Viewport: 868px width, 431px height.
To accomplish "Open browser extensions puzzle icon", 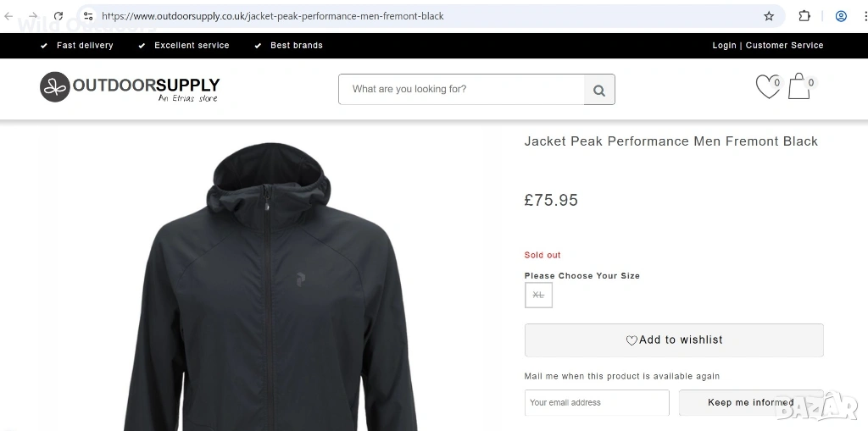I will (804, 16).
